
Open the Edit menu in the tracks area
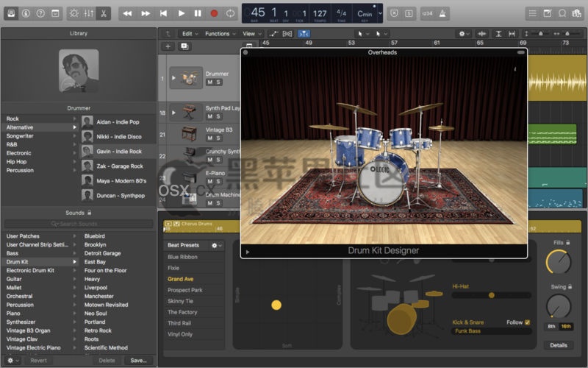pyautogui.click(x=190, y=34)
